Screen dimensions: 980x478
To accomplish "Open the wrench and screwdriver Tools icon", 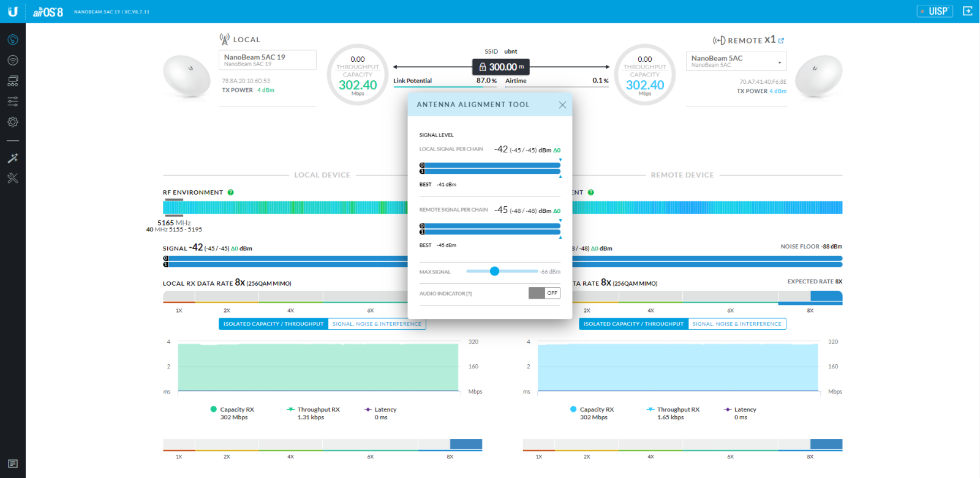I will tap(12, 178).
